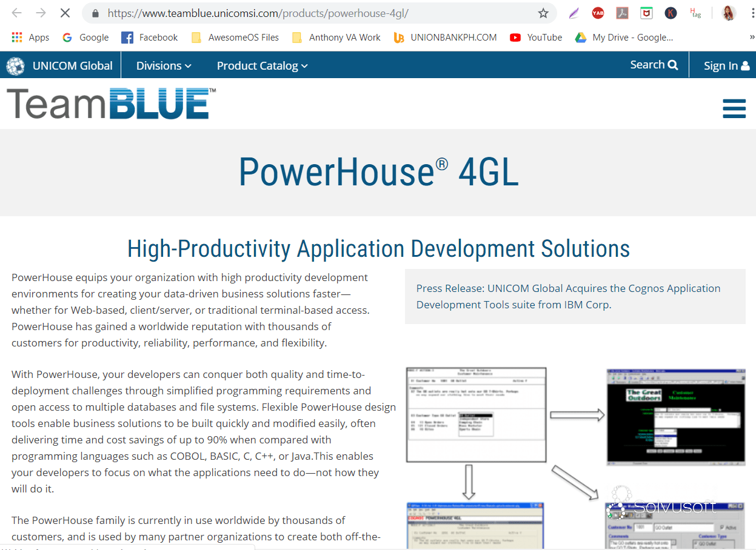Click the Cognos PowerHouse 4GL window thumbnail
Image resolution: width=756 pixels, height=550 pixels.
pyautogui.click(x=475, y=525)
